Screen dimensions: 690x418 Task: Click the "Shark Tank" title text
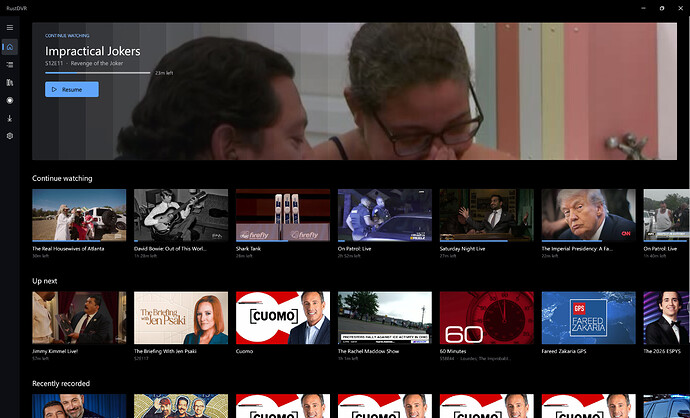click(x=249, y=249)
